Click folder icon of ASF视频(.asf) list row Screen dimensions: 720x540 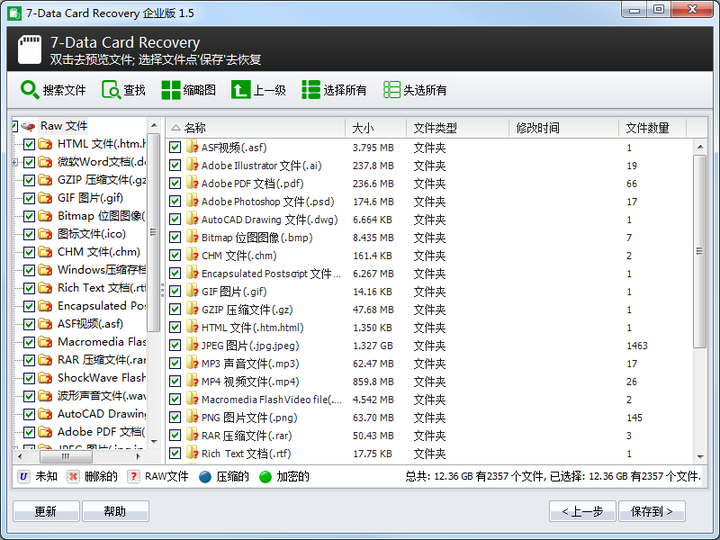192,147
